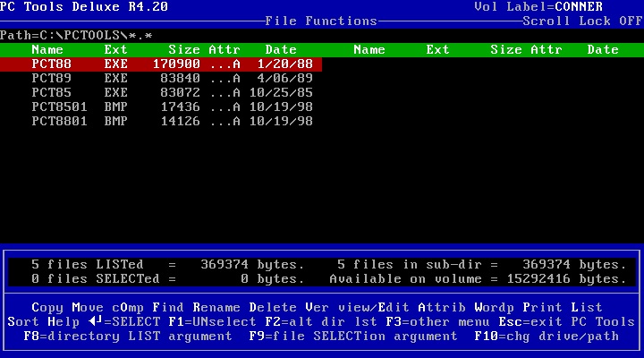Click the 5 files in sub-dir status
This screenshot has height=358, width=644.
coord(482,264)
